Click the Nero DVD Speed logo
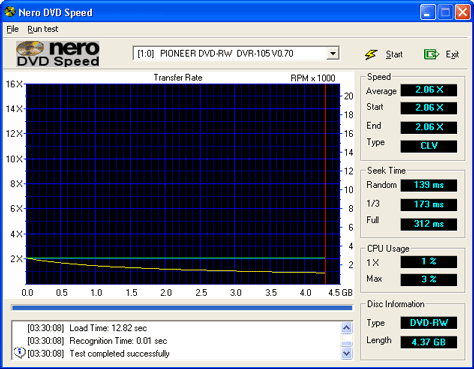This screenshot has width=474, height=369. coord(58,53)
